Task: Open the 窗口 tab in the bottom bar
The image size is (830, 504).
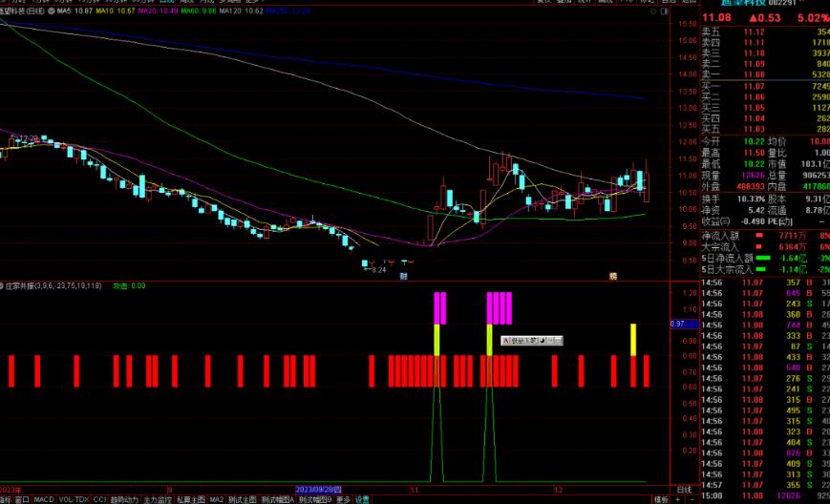Action: 22,500
